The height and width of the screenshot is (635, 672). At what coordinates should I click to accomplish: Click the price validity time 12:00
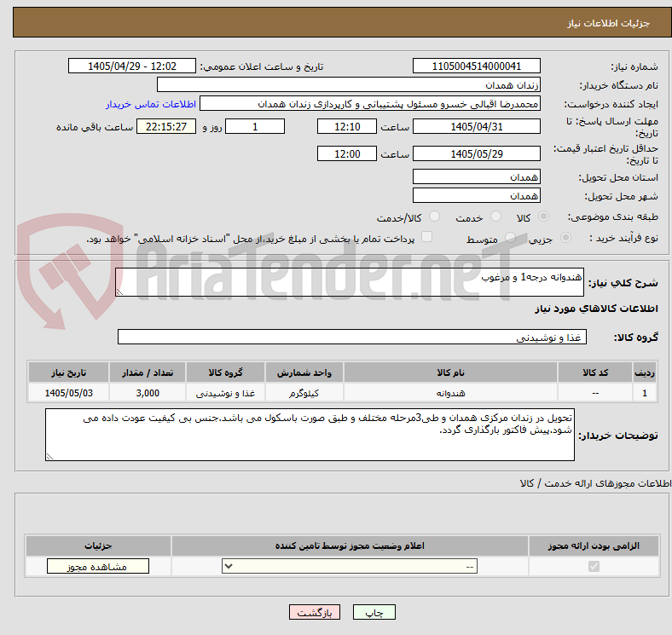click(x=347, y=153)
